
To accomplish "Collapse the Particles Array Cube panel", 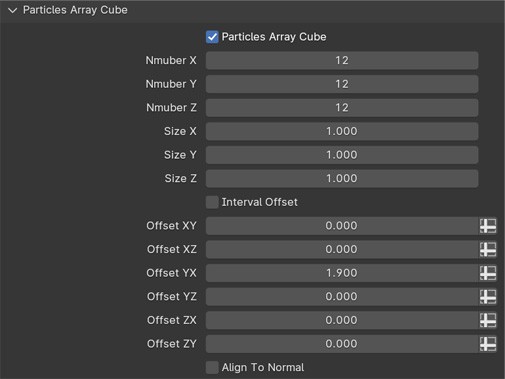I will [x=13, y=10].
